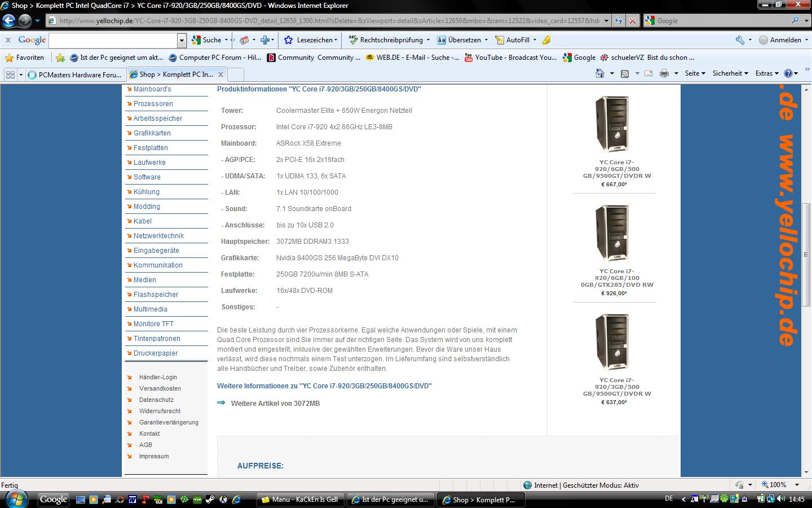Image resolution: width=812 pixels, height=508 pixels.
Task: Click the browser forward arrow button
Action: tap(25, 21)
